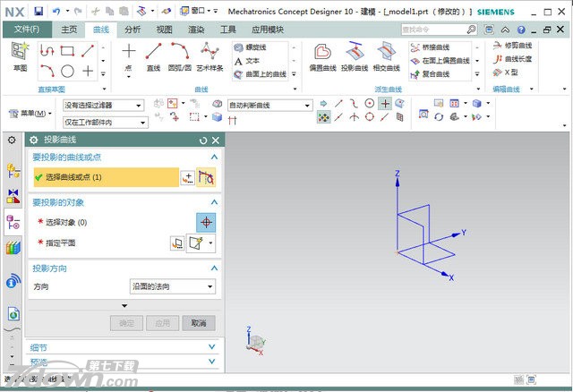Open the 草图 sketch tool
This screenshot has width=573, height=392.
pos(20,56)
